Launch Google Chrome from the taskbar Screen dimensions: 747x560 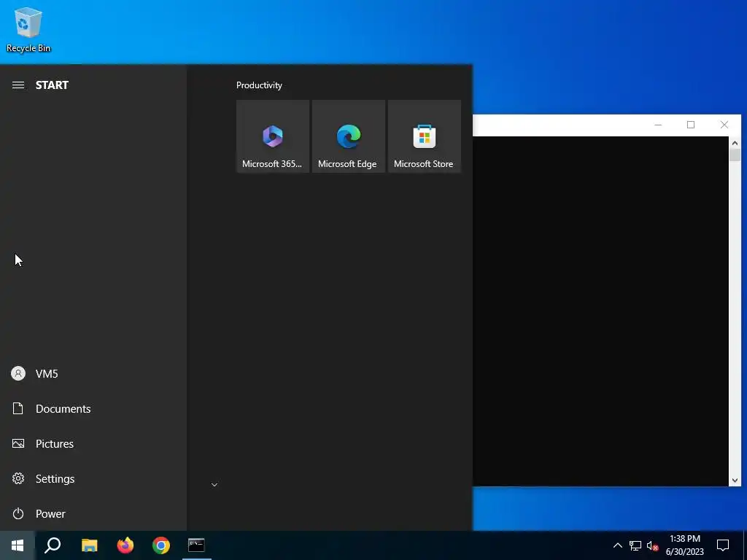pyautogui.click(x=161, y=545)
